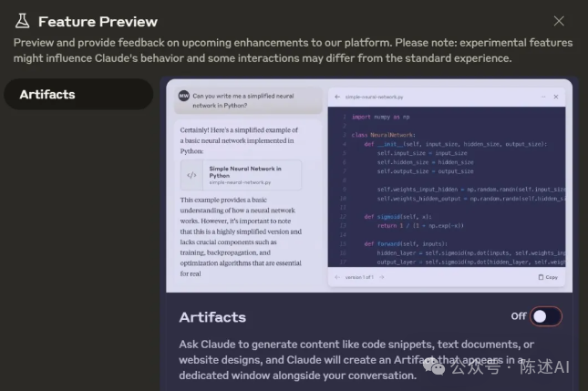Click the Artifacts heading beside the toggle
This screenshot has width=588, height=391.
[212, 317]
